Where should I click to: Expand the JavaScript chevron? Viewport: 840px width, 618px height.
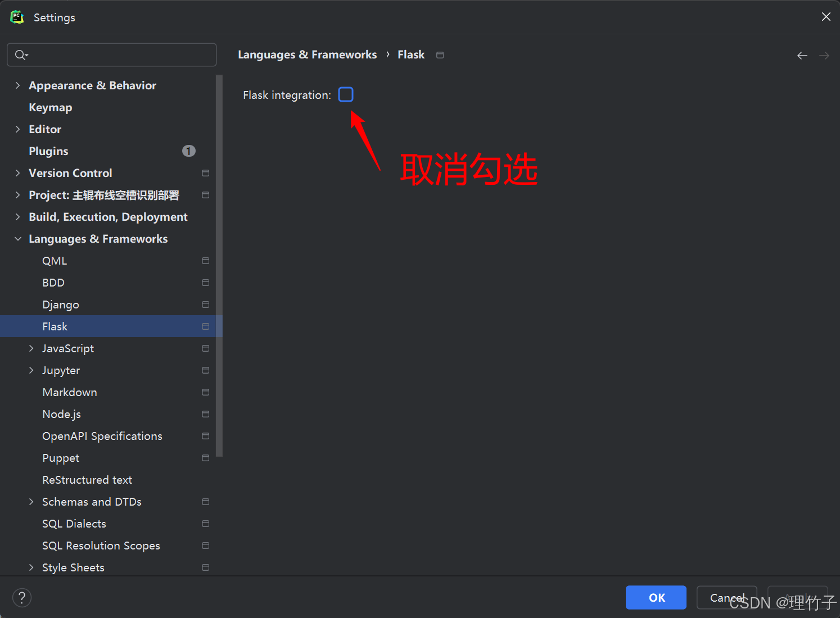pos(31,348)
